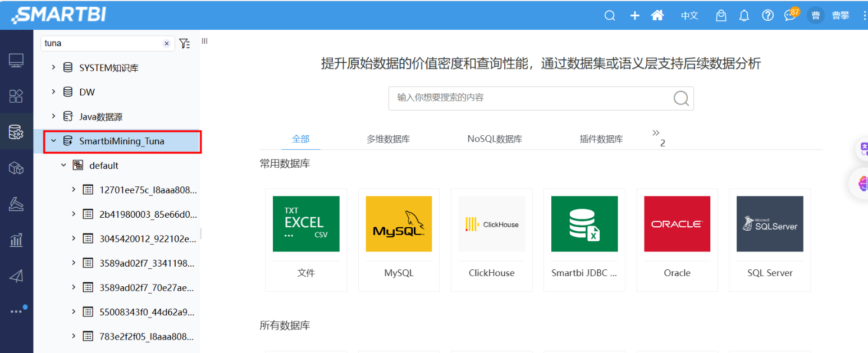The width and height of the screenshot is (868, 353).
Task: Click the user avatar 曹
Action: [815, 15]
